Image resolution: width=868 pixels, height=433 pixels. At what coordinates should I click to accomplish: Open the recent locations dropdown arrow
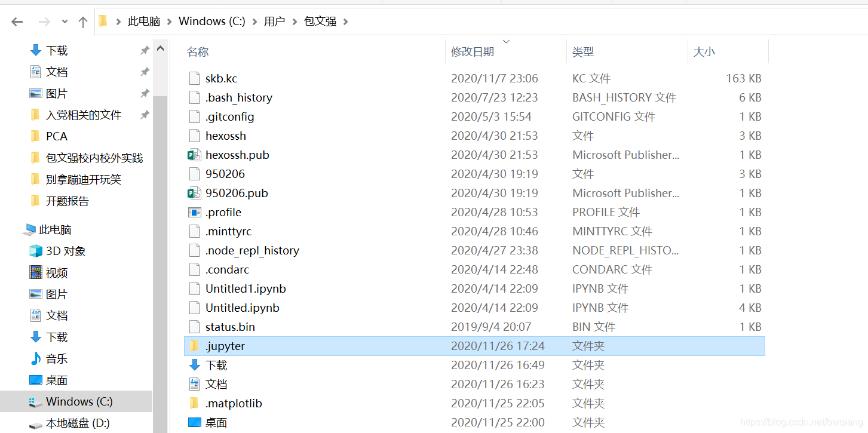[x=65, y=22]
